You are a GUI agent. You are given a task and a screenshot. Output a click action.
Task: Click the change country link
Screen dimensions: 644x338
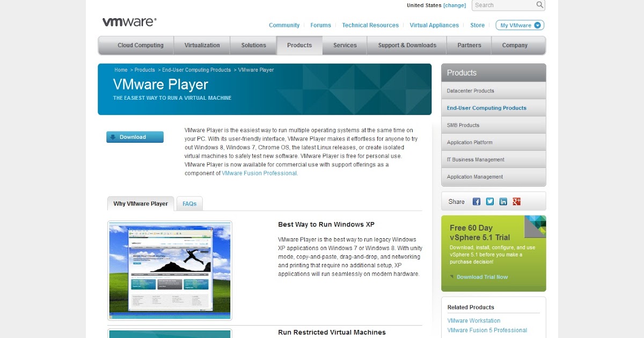(x=455, y=5)
